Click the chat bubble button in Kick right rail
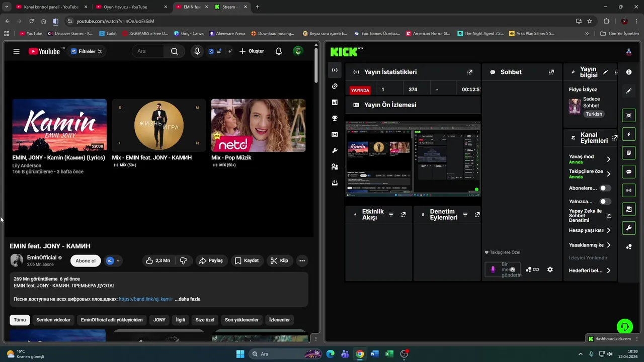Screen dimensions: 644x362 click(629, 172)
